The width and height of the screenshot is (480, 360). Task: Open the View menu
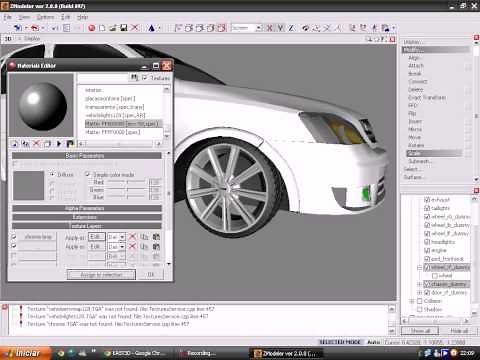tap(24, 17)
